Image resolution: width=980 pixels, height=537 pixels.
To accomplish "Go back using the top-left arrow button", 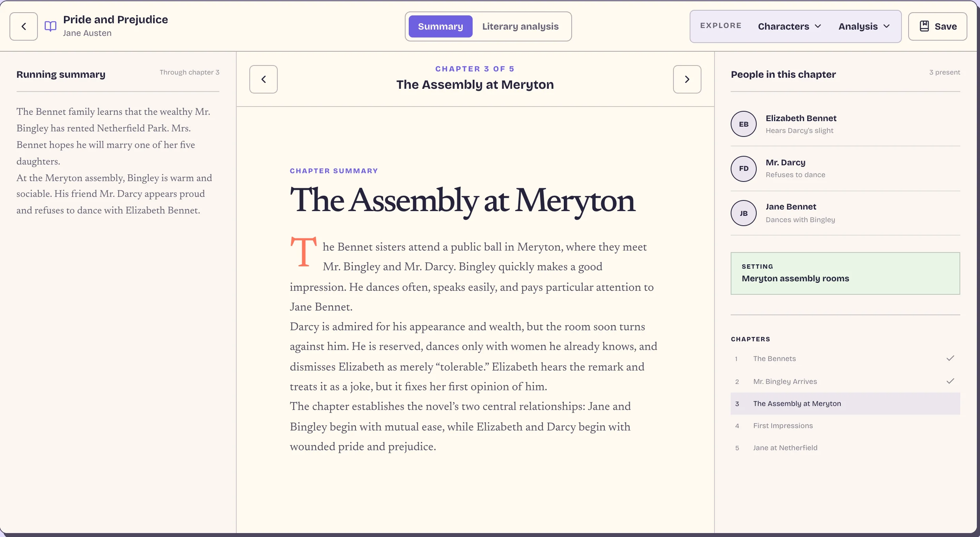I will [x=24, y=26].
